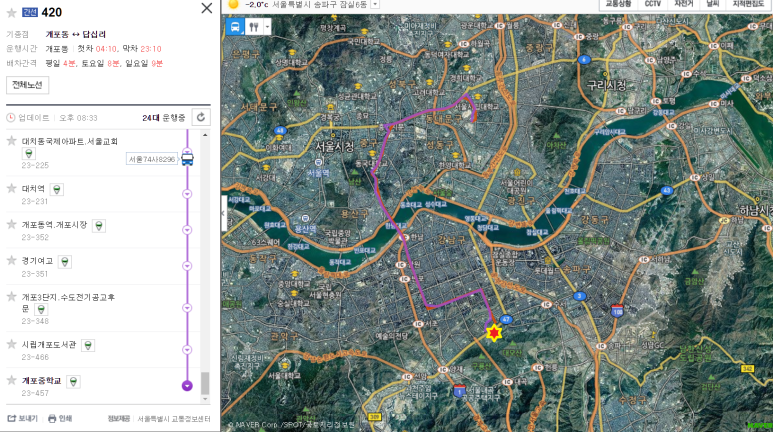This screenshot has height=432, width=773.
Task: Toggle the CCTV layer
Action: [653, 4]
